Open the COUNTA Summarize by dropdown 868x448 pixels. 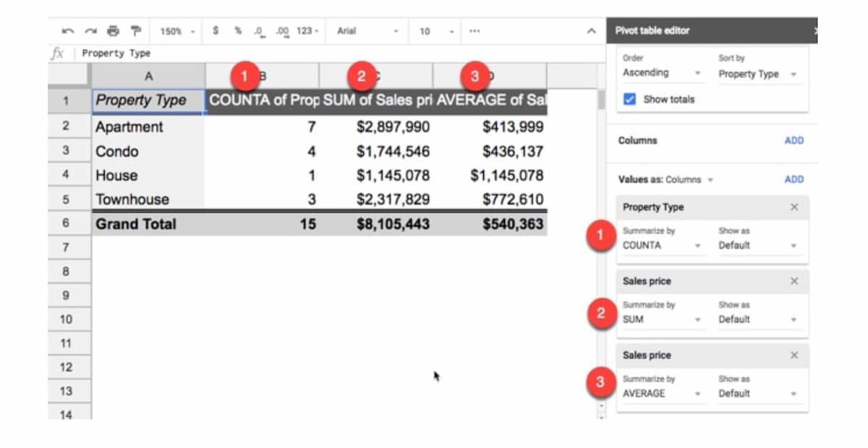click(661, 245)
